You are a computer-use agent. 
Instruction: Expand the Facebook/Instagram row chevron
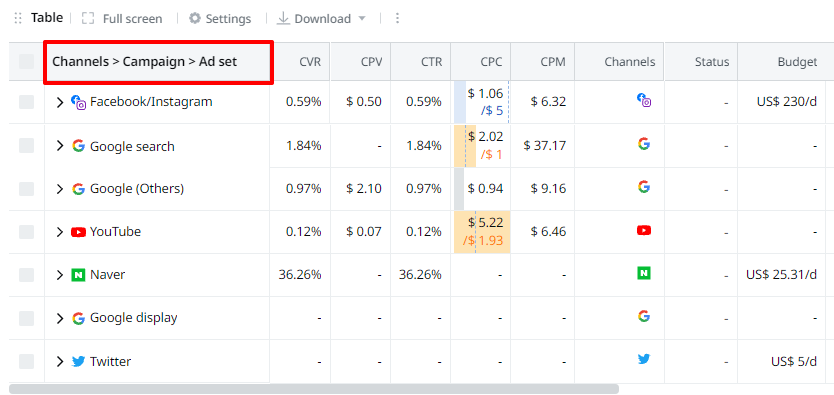60,102
